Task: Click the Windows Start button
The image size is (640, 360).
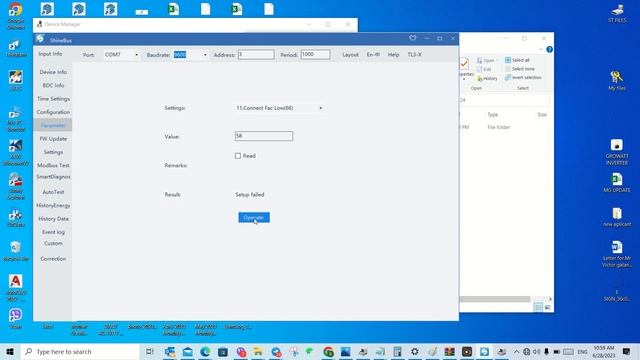Action: click(x=10, y=351)
